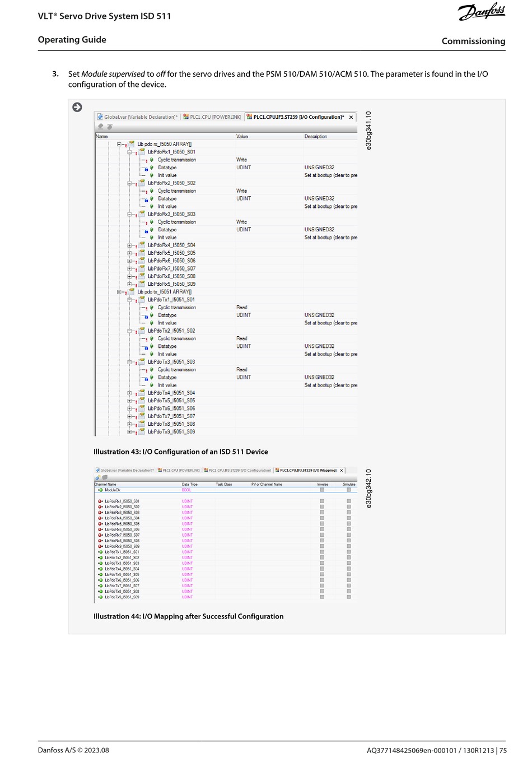Expand the LibPdoTx7_I5051_S07 tree node
Viewport: 532px width, 767px height.
tap(129, 416)
